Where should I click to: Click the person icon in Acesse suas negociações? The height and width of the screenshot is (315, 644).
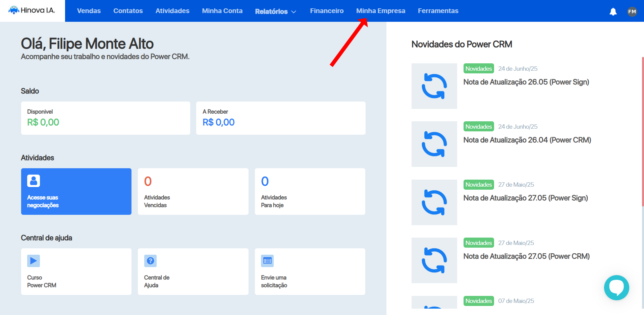(x=34, y=181)
